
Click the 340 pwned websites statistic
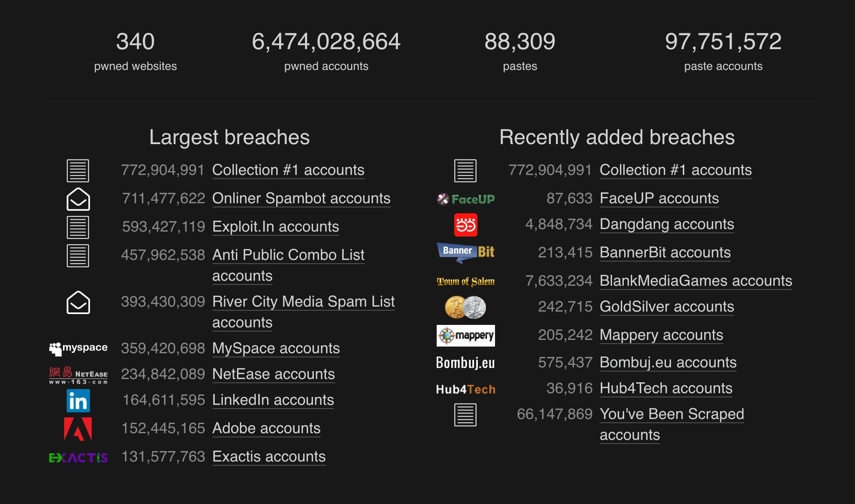135,51
